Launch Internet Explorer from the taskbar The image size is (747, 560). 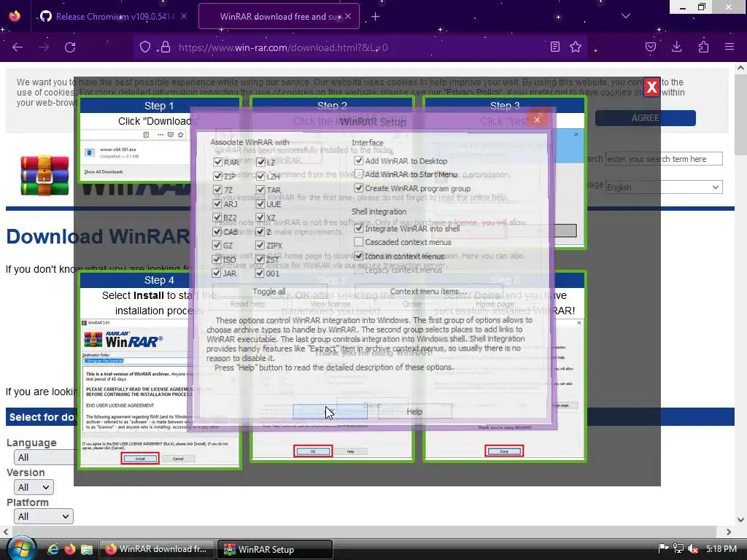pos(53,549)
